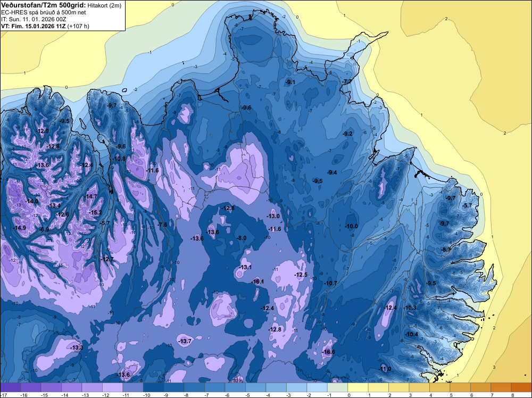Click the -12.9 temperature value
Viewport: 532px width, 398px height.
(x=43, y=131)
